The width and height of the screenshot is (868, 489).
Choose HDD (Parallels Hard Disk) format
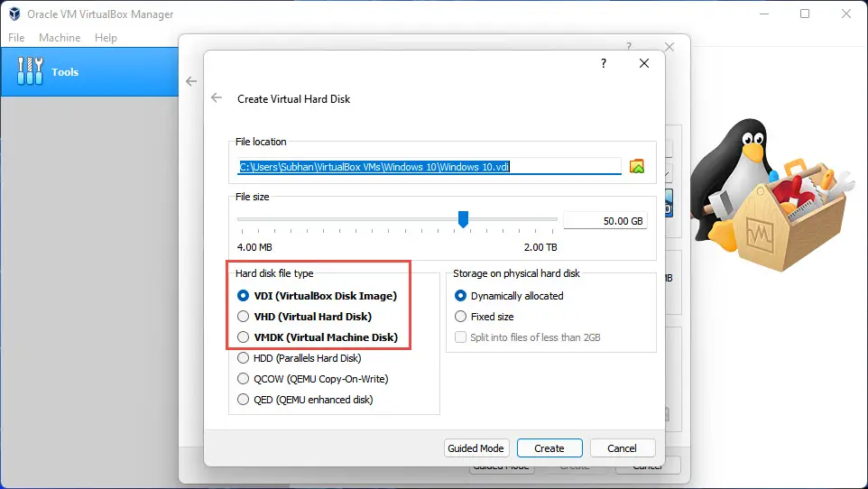click(x=300, y=358)
